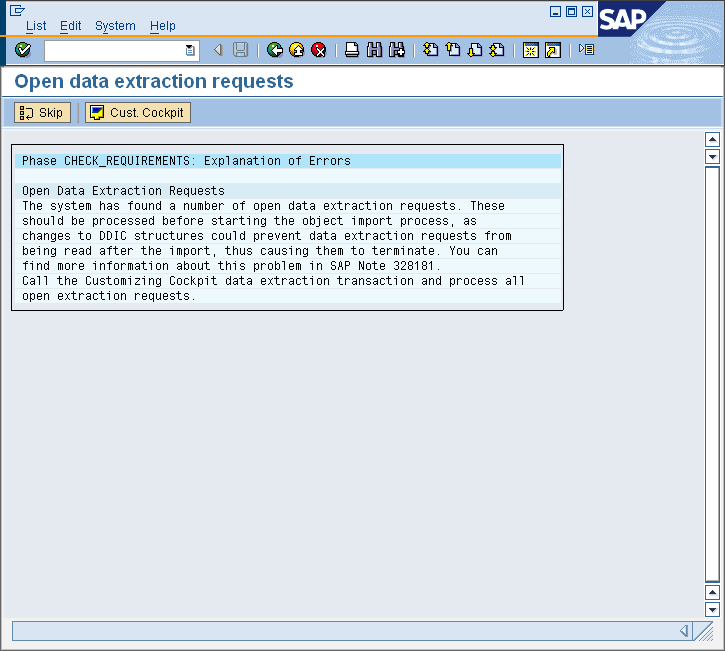Click the line mentioning SAP Note 328181

point(288,266)
